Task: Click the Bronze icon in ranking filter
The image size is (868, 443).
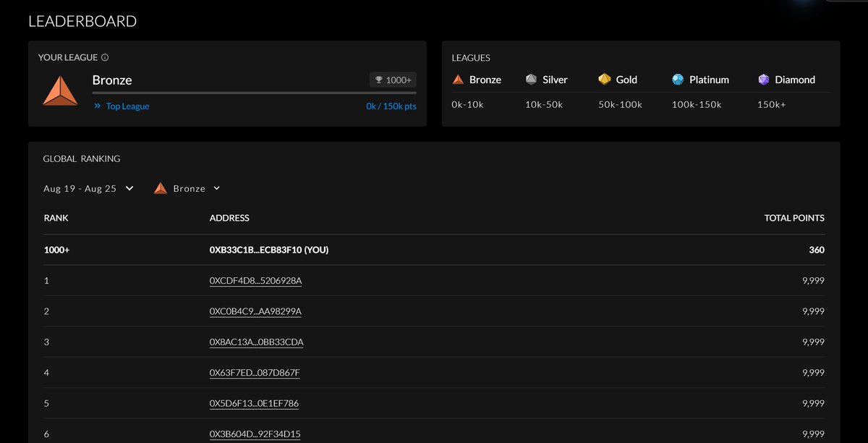Action: pyautogui.click(x=161, y=188)
